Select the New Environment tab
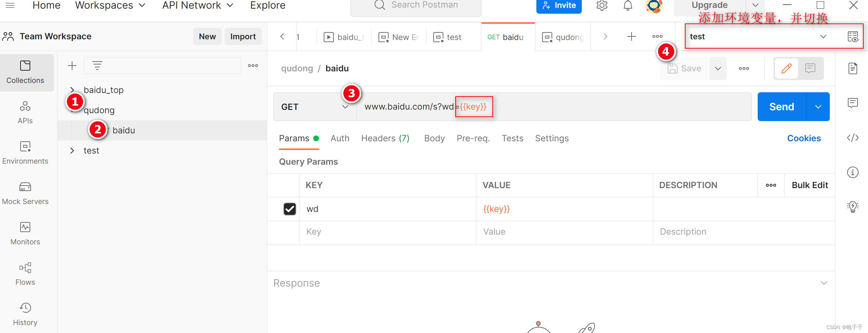This screenshot has height=333, width=868. (399, 37)
